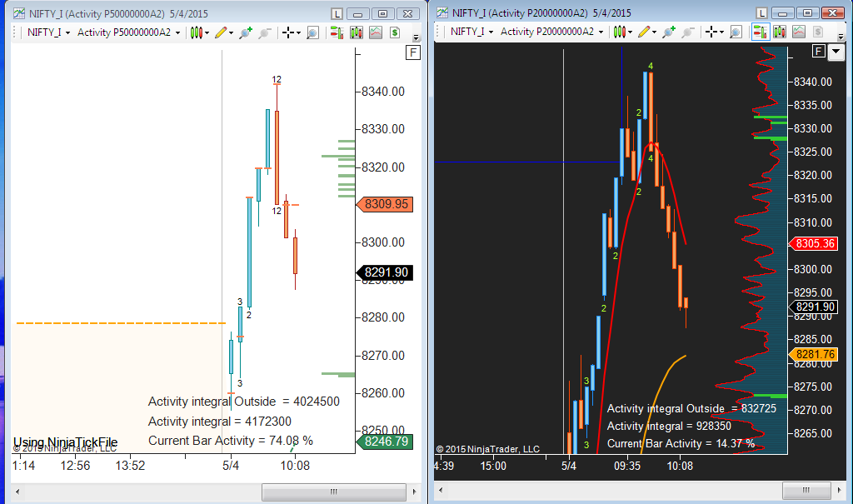The image size is (853, 504).
Task: Click zoom out magnifier in P50000000A2 window
Action: (x=265, y=32)
